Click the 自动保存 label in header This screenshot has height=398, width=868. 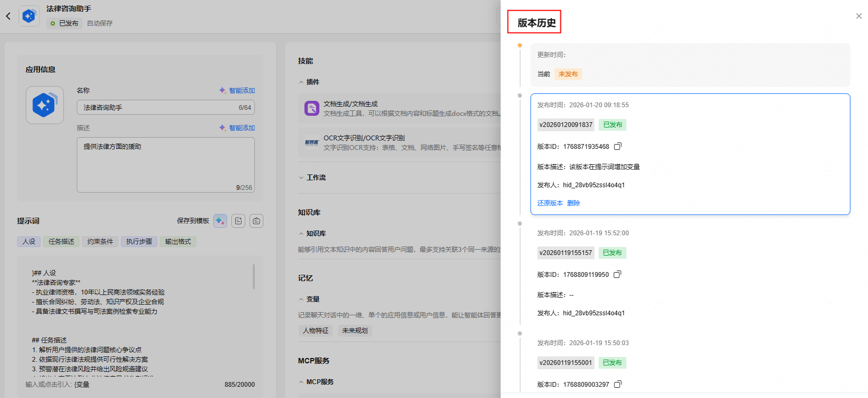(100, 23)
